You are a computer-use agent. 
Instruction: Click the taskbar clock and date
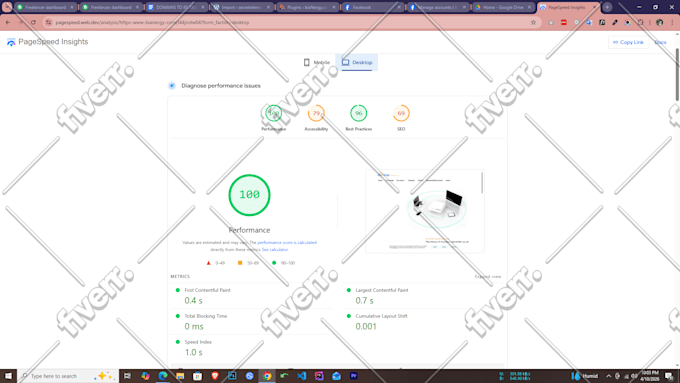(650, 376)
